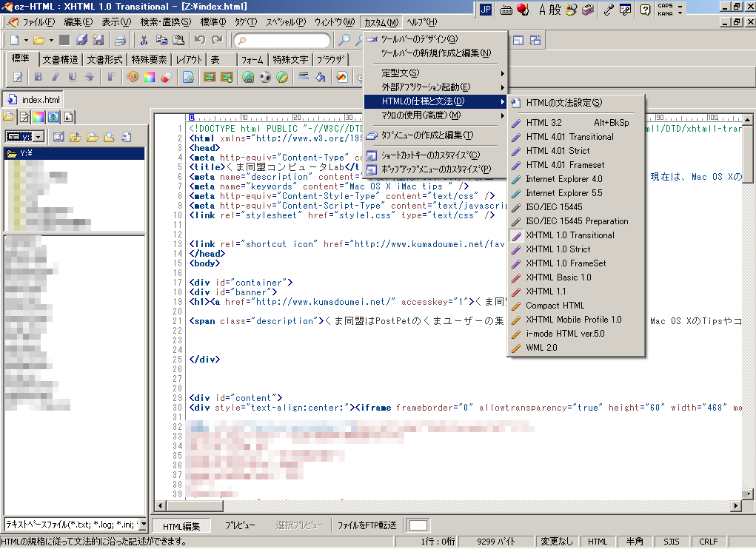Toggle the Bold B formatting button

click(39, 77)
